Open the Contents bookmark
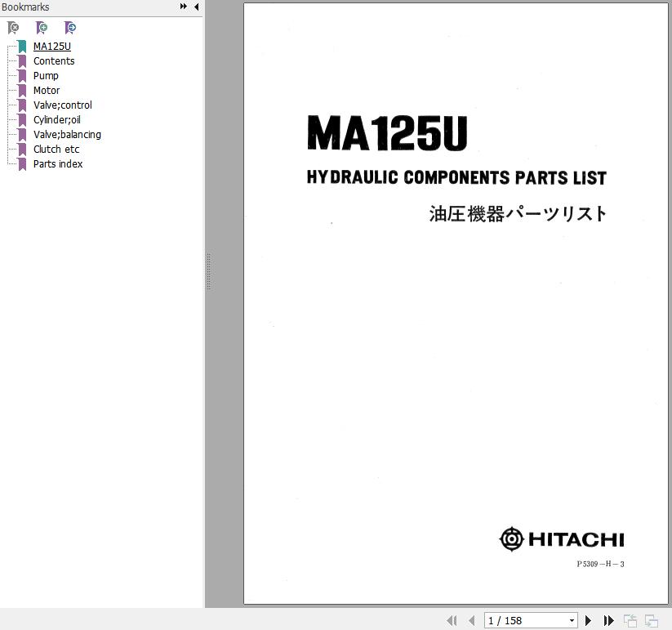This screenshot has width=672, height=630. [x=54, y=61]
